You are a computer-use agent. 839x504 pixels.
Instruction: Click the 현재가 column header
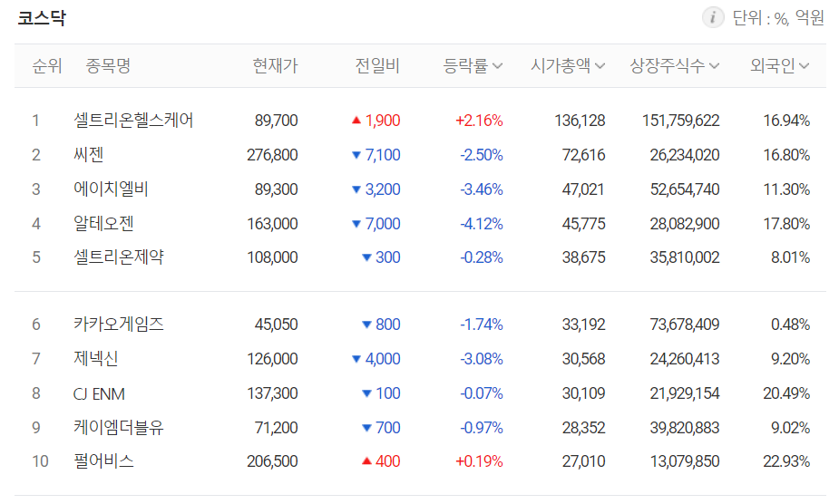[275, 66]
